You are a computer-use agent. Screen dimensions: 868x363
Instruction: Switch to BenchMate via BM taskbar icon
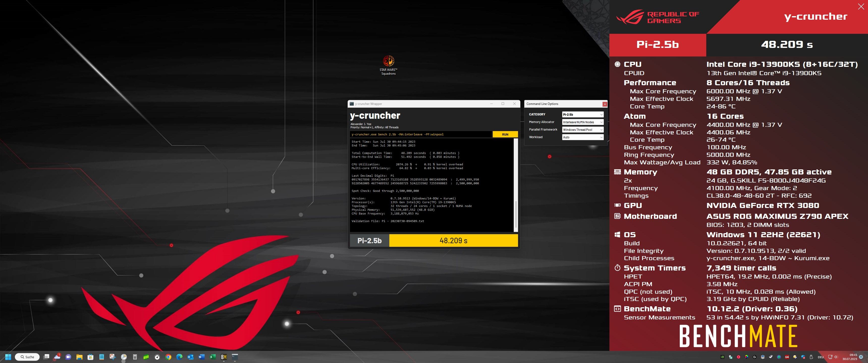pyautogui.click(x=224, y=357)
